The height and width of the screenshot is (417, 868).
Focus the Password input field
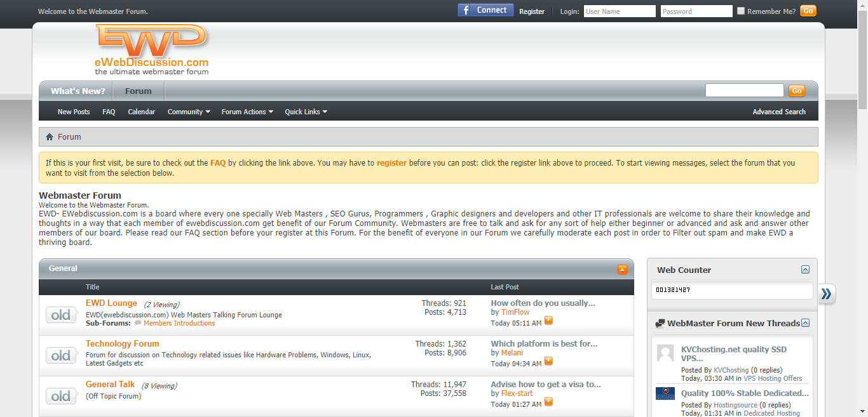696,11
